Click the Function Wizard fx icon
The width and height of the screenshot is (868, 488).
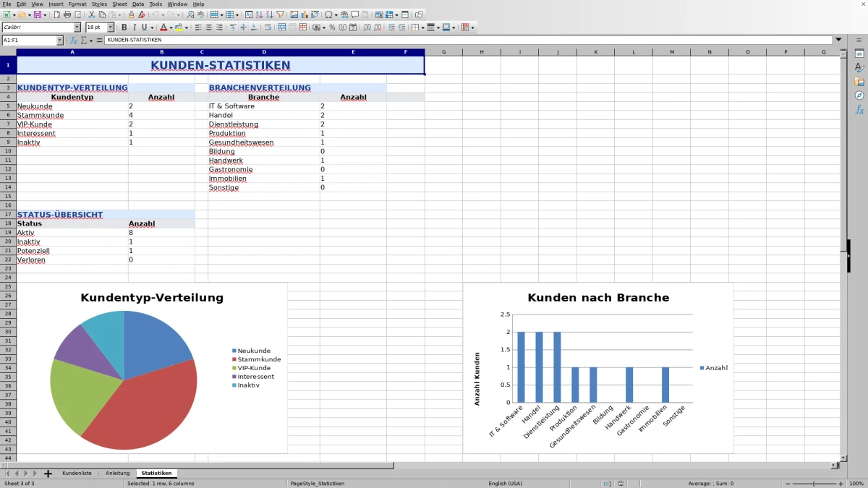pyautogui.click(x=74, y=40)
